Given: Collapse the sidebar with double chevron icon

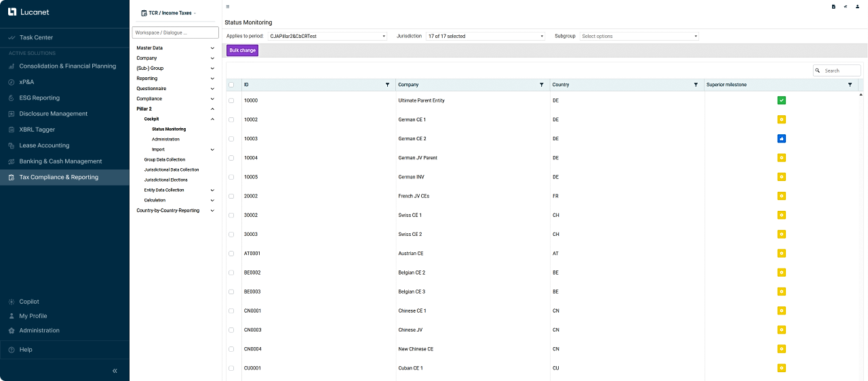Looking at the screenshot, I should coord(115,371).
